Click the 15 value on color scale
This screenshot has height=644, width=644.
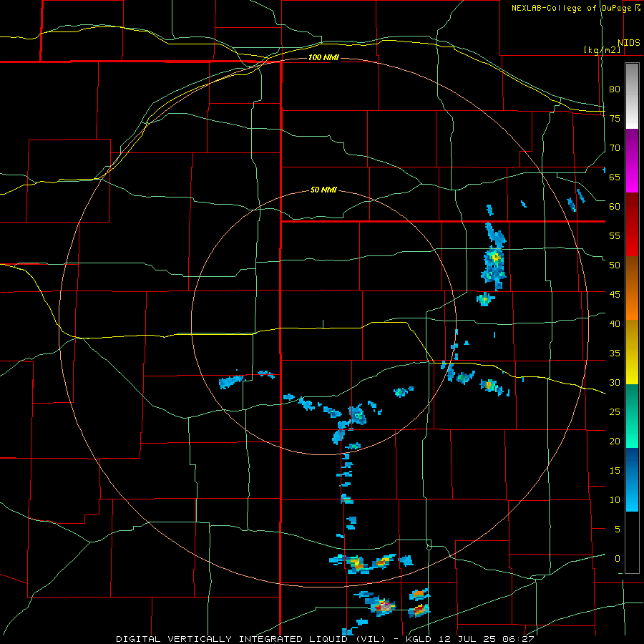(x=615, y=471)
